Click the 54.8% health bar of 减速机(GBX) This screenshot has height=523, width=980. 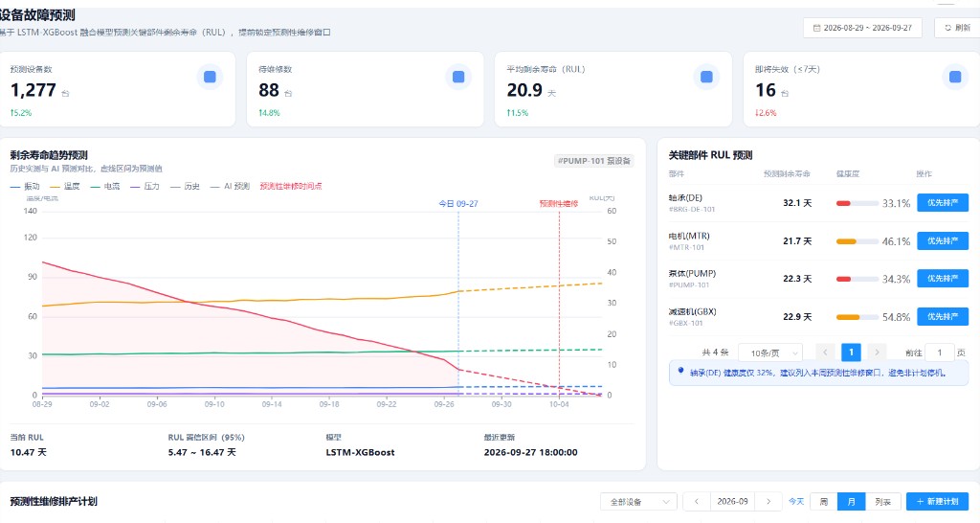(857, 317)
